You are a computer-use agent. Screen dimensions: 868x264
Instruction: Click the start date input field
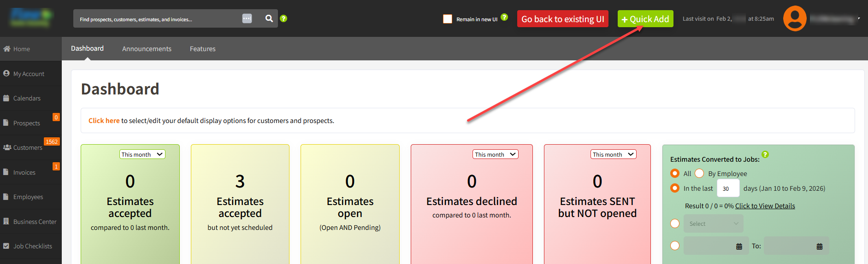pyautogui.click(x=716, y=246)
